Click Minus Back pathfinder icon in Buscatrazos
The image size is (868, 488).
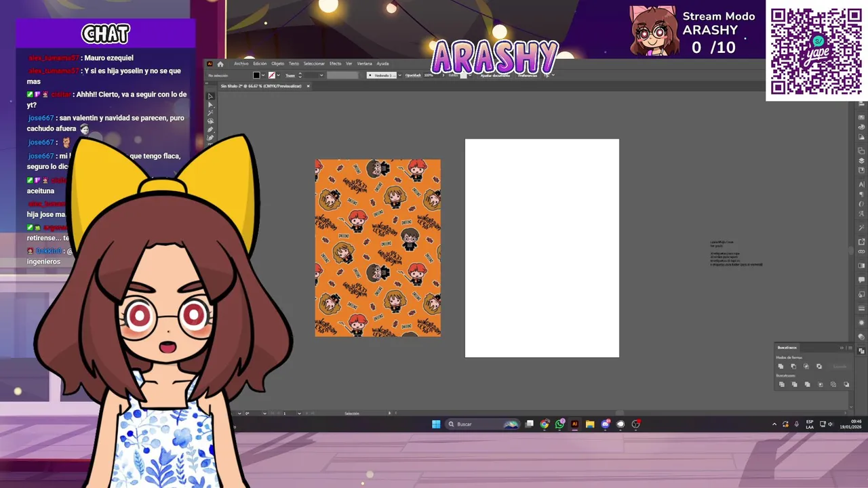(x=846, y=384)
